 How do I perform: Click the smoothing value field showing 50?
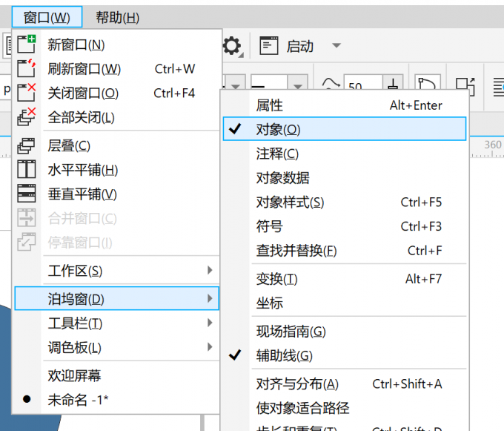[363, 83]
